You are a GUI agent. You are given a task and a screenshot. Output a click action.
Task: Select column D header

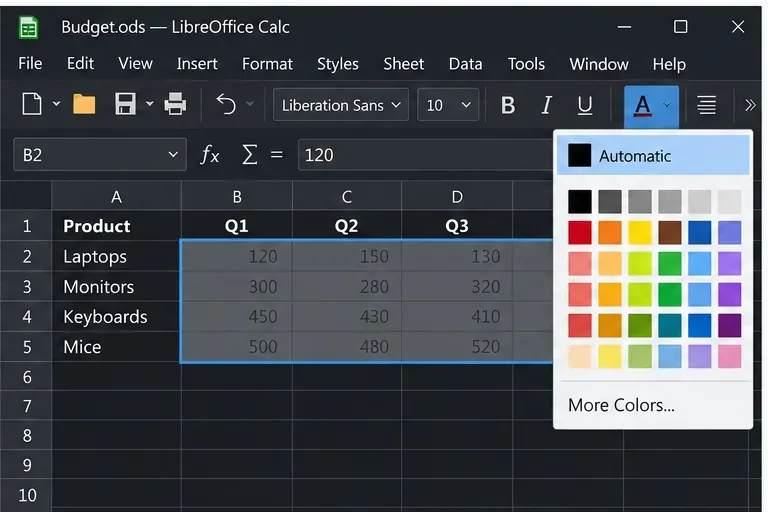[457, 196]
